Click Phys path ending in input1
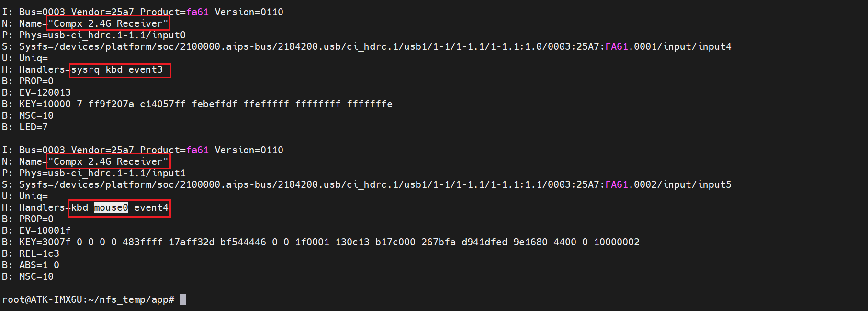 click(x=102, y=173)
